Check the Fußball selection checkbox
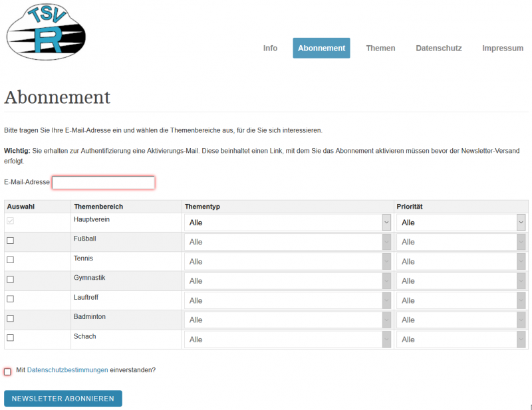 pos(10,241)
